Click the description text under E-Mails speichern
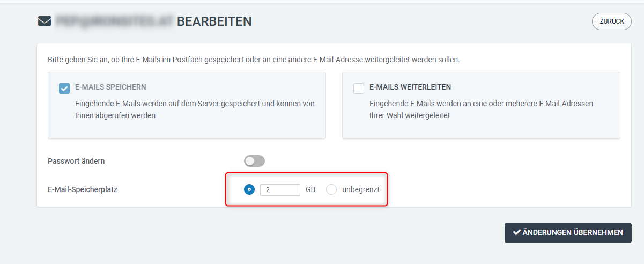The height and width of the screenshot is (264, 644). tap(195, 109)
